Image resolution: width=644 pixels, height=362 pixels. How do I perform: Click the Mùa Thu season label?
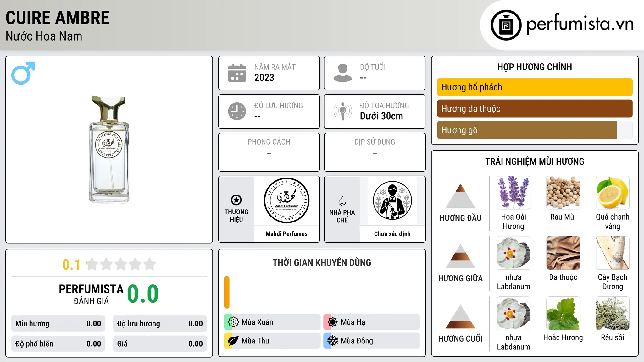point(255,341)
